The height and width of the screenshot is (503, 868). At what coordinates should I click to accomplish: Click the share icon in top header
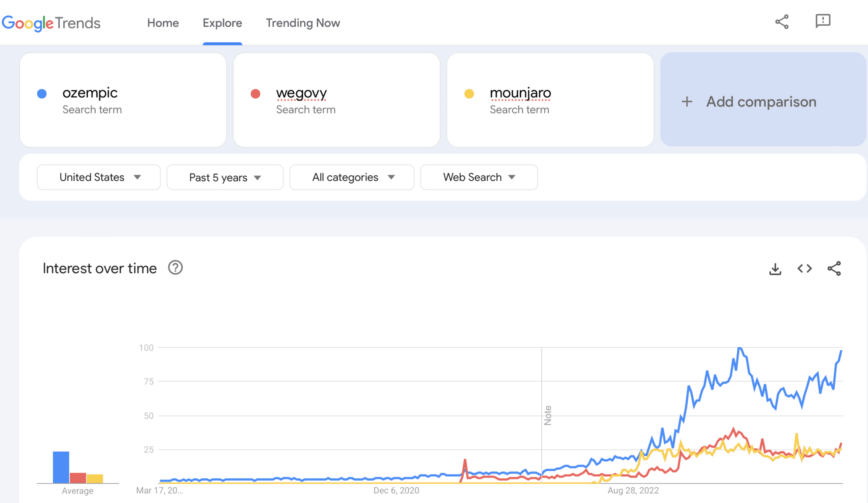[782, 22]
